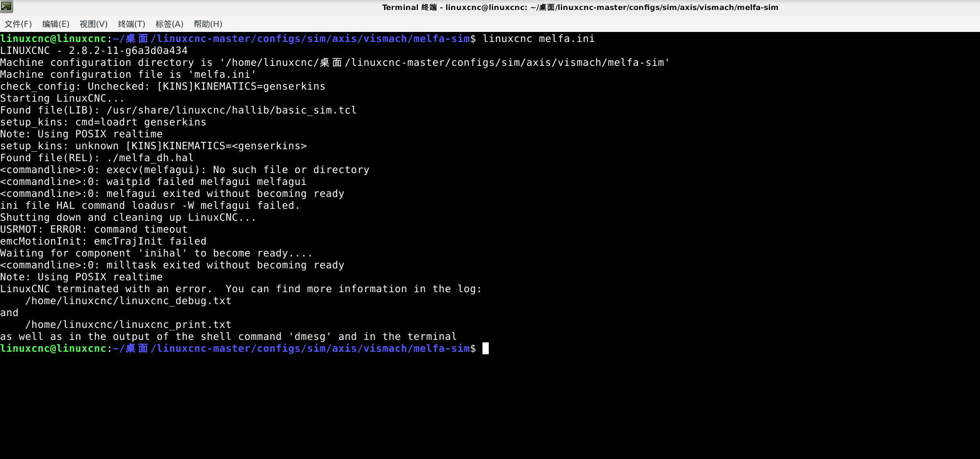This screenshot has height=459, width=980.
Task: Click the terminal icon in title bar
Action: (x=6, y=7)
